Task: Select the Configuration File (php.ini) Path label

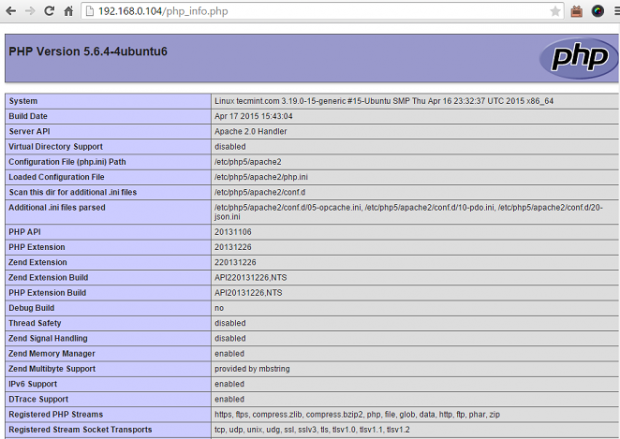Action: click(x=67, y=162)
